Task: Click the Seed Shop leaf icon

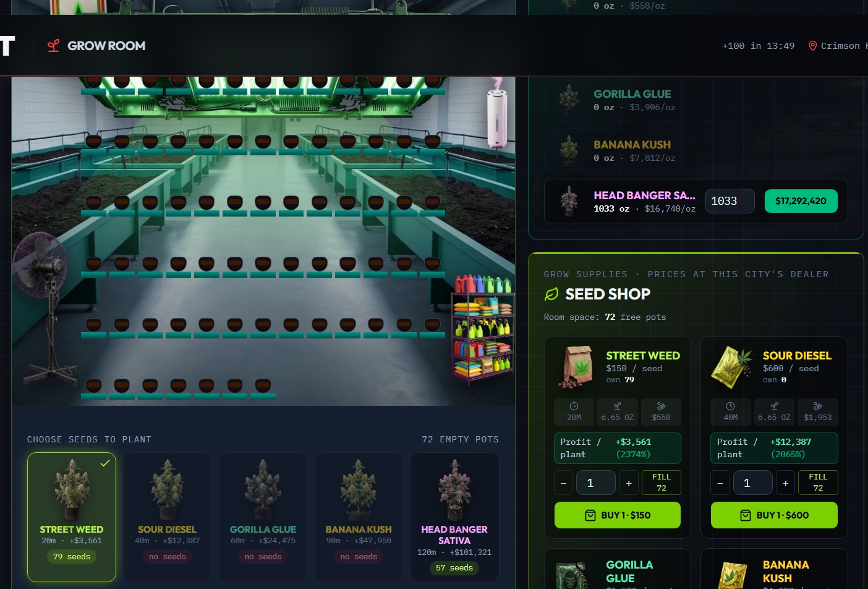Action: (x=551, y=294)
